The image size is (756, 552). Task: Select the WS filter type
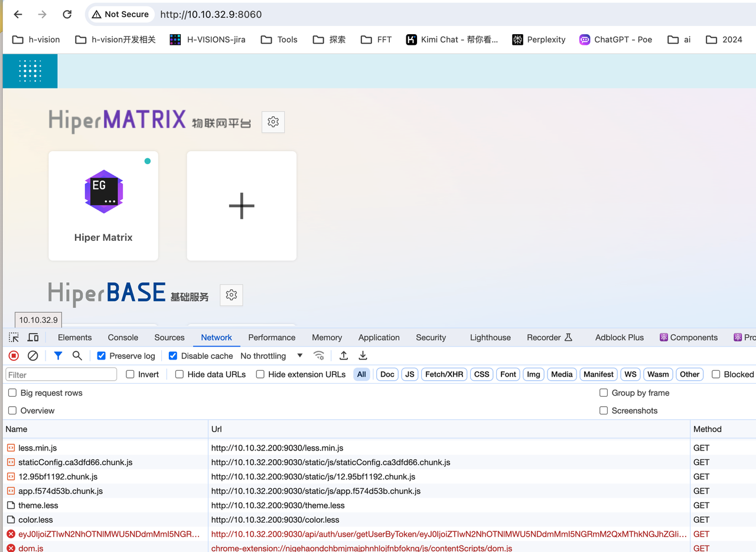coord(631,374)
